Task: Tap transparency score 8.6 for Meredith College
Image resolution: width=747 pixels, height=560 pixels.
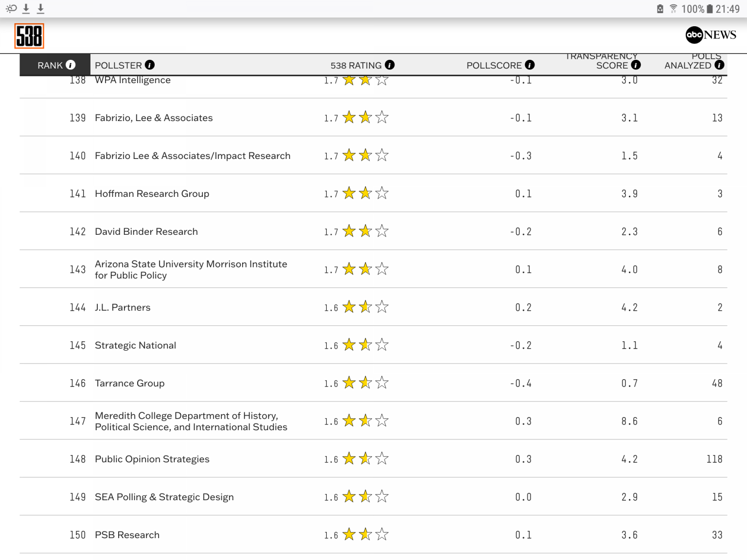Action: [629, 421]
